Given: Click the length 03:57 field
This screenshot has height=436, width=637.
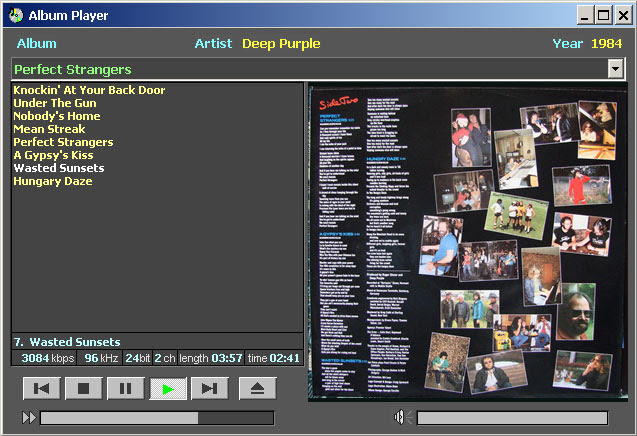Looking at the screenshot, I should [211, 358].
